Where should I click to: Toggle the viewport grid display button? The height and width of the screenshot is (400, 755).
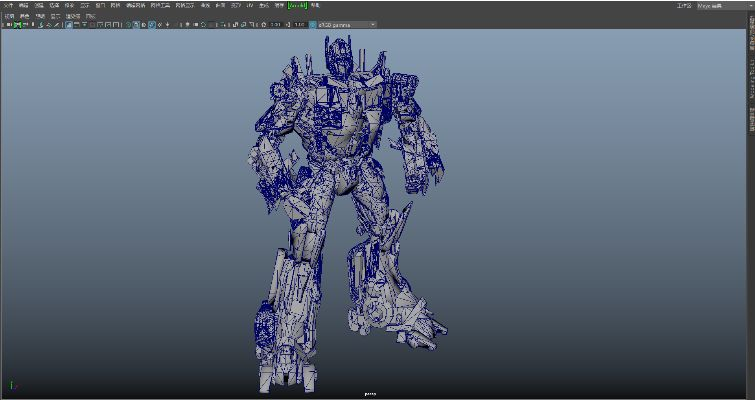click(69, 24)
